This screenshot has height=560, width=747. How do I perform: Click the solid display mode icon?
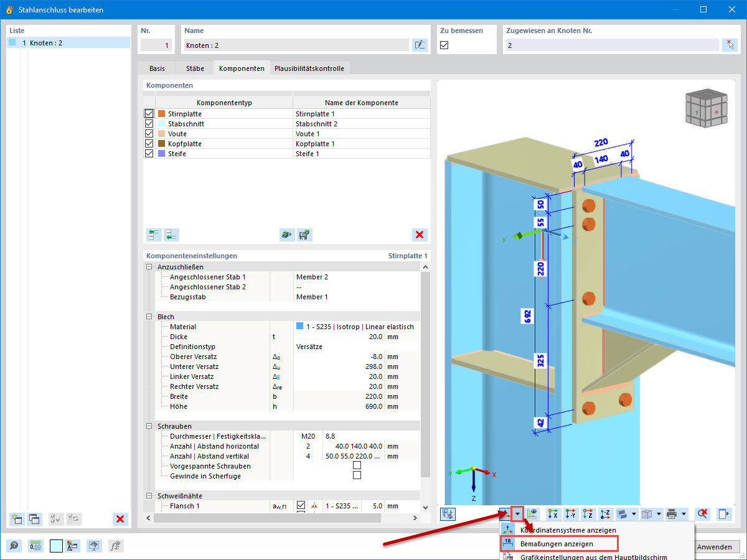click(x=623, y=514)
